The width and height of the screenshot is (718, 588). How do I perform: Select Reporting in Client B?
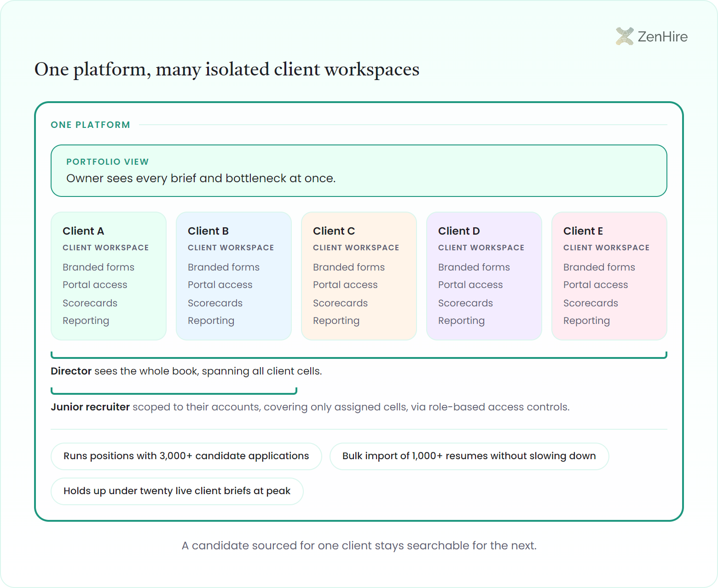[x=211, y=321]
